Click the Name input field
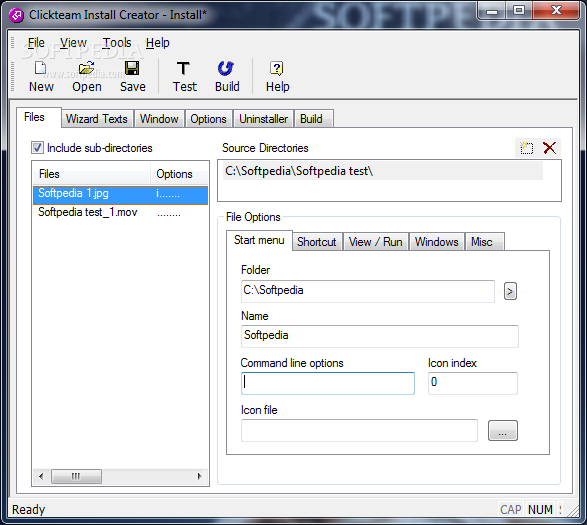Image resolution: width=587 pixels, height=525 pixels. 380,336
